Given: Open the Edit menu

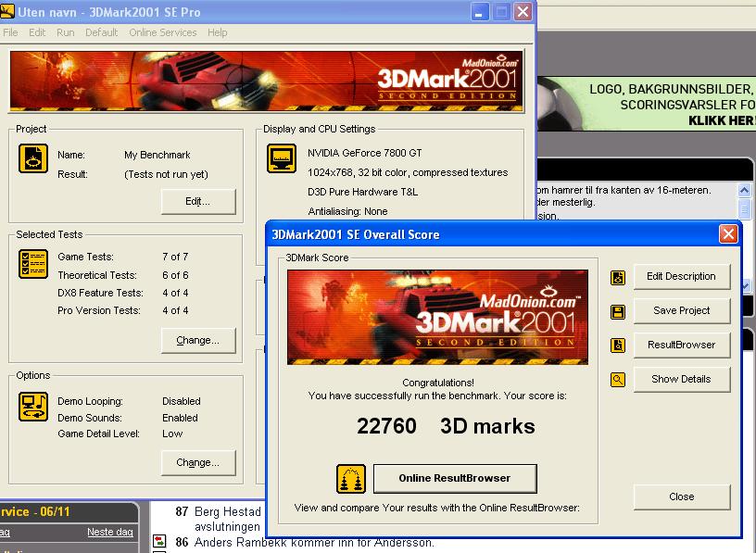Looking at the screenshot, I should tap(37, 32).
